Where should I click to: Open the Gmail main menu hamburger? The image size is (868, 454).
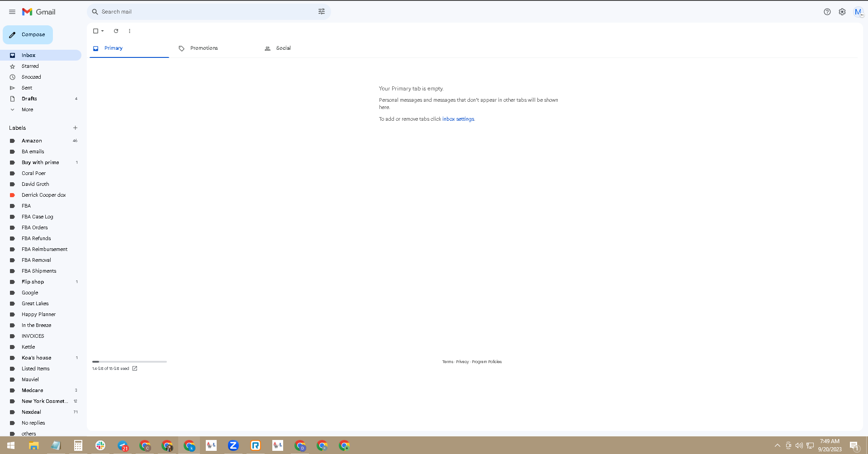pos(12,12)
